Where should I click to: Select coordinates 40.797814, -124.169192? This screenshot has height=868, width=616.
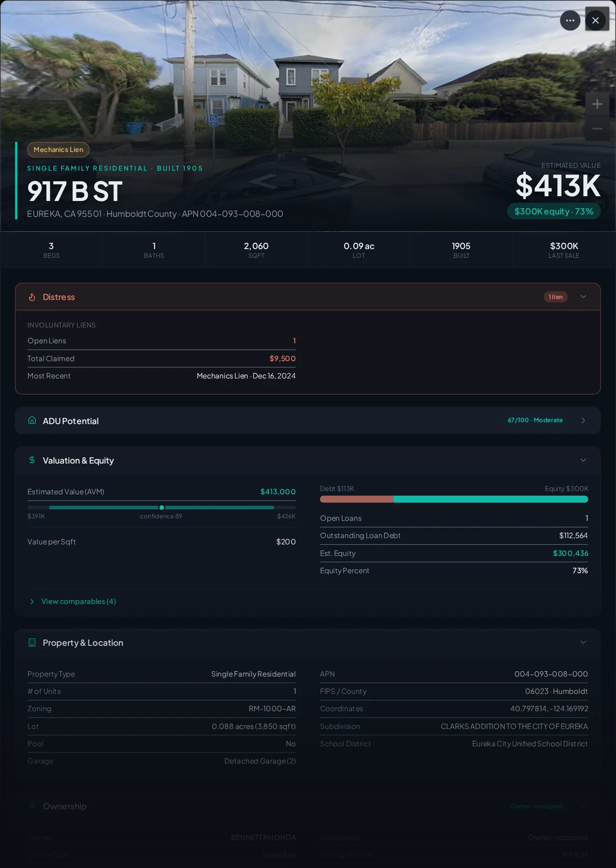(x=549, y=709)
